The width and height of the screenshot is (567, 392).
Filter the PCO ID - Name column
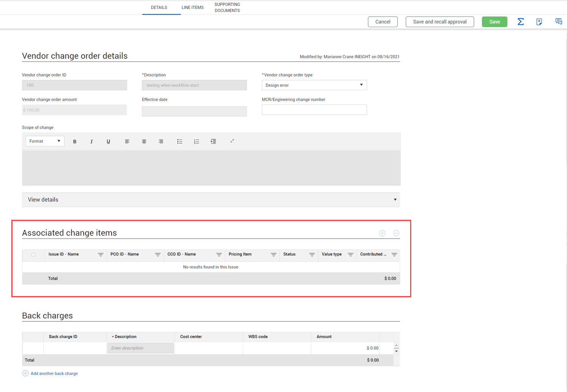[158, 255]
